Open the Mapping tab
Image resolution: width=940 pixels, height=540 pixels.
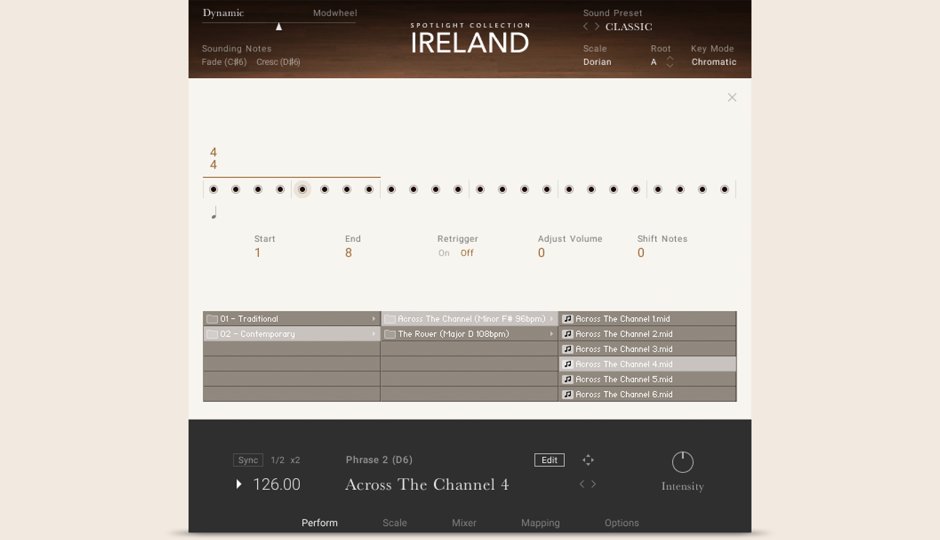click(x=540, y=523)
